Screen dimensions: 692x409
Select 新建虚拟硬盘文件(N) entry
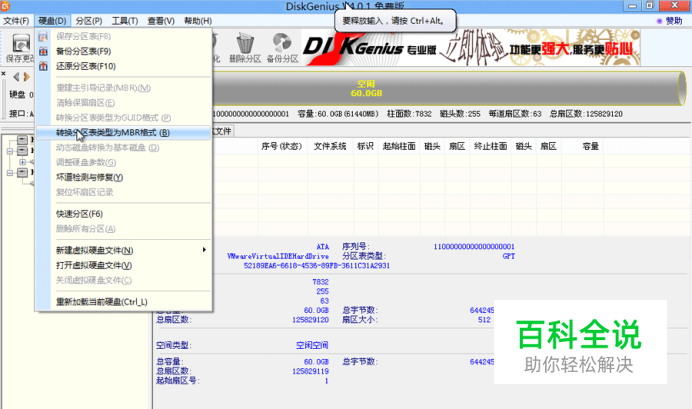124,251
